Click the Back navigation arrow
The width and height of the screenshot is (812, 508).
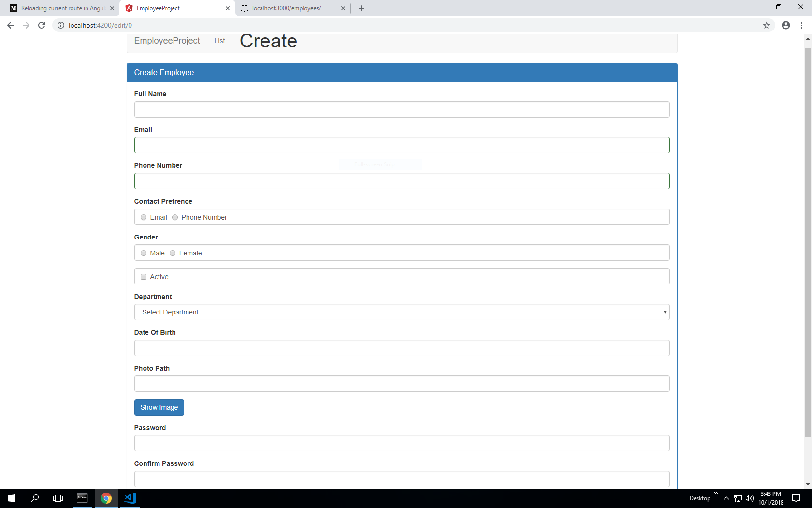point(10,25)
